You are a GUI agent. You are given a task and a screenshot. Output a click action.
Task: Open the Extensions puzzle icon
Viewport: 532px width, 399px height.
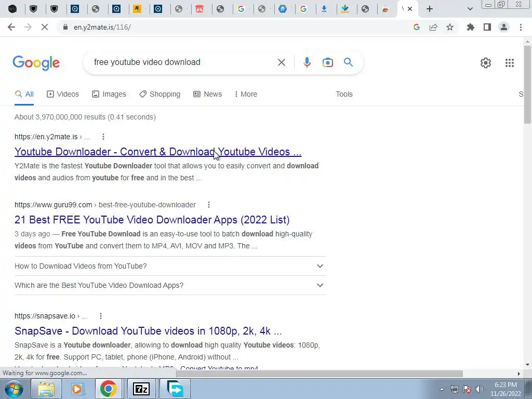(471, 27)
